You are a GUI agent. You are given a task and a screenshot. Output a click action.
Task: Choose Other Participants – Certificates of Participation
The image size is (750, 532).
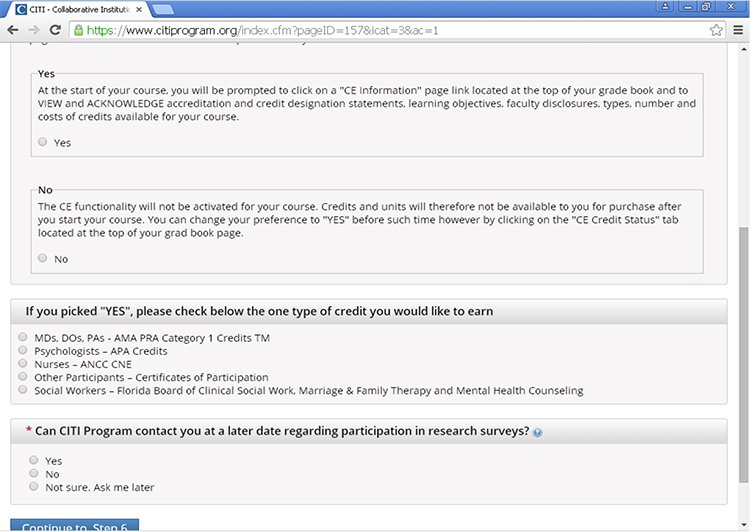pyautogui.click(x=22, y=376)
